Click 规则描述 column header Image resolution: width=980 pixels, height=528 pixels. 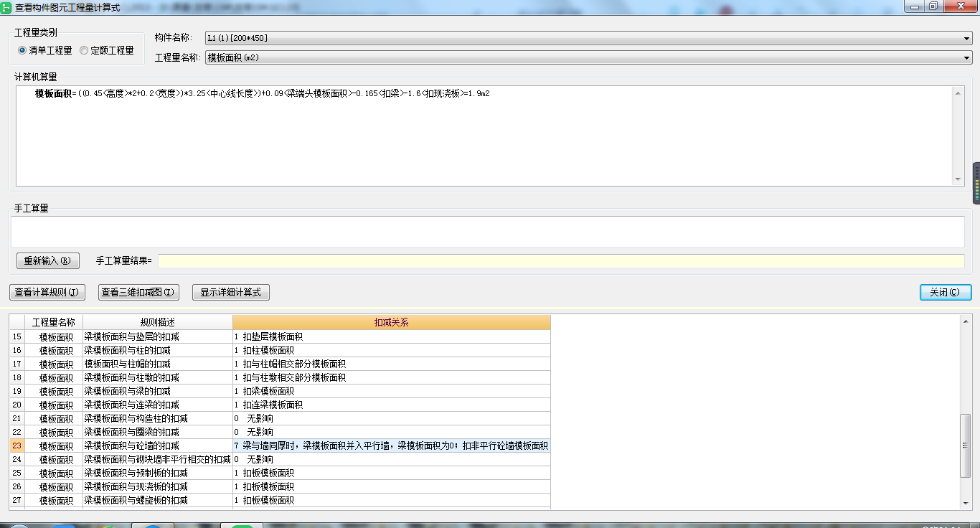coord(158,323)
